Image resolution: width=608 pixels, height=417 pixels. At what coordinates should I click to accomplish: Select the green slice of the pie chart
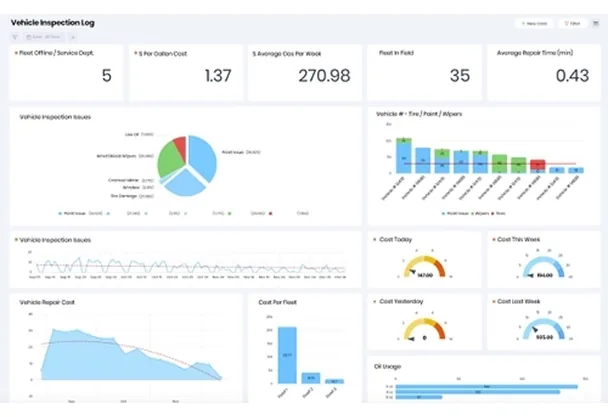[x=169, y=159]
